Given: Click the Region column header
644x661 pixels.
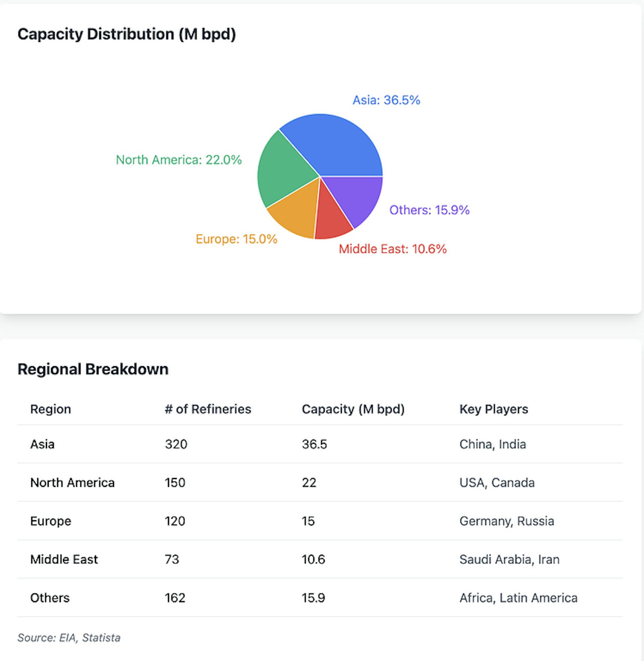Looking at the screenshot, I should click(51, 409).
